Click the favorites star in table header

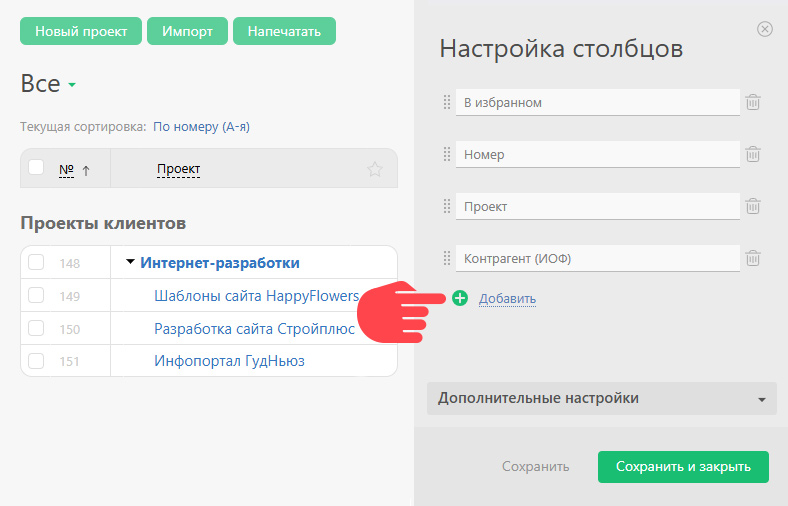[x=374, y=169]
